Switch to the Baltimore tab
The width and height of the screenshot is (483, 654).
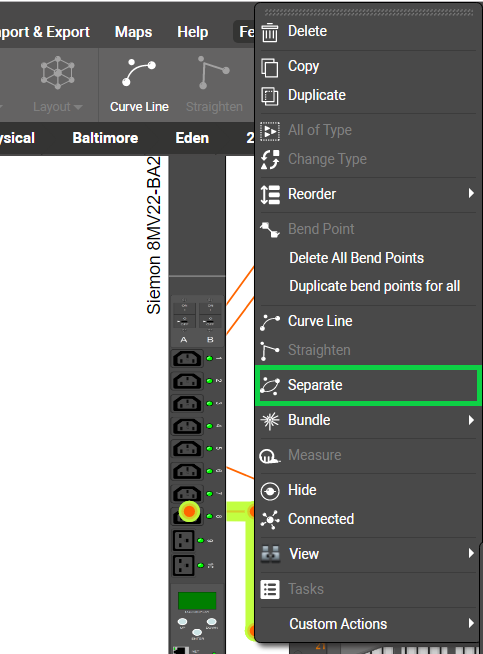click(x=105, y=138)
